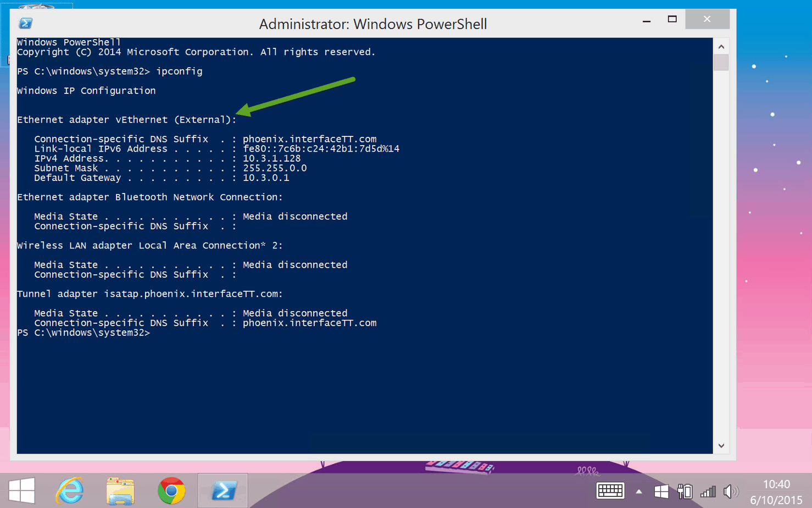The height and width of the screenshot is (508, 812).
Task: Open the clock showing 10:40
Action: (x=776, y=484)
